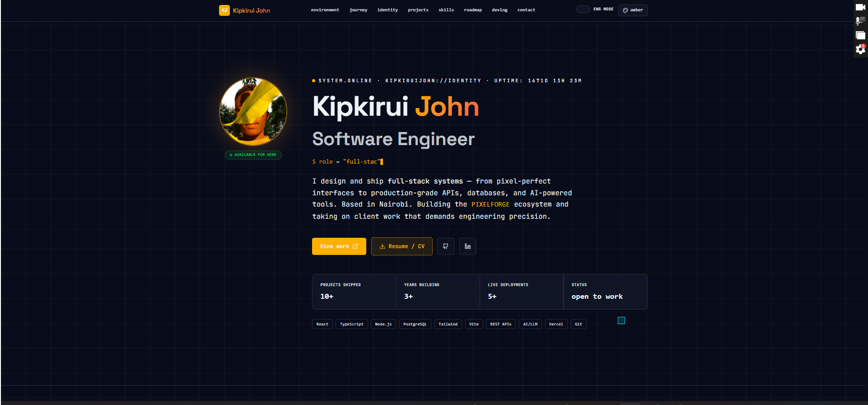Click the Node.js tech tag
This screenshot has height=405, width=868.
tap(383, 324)
